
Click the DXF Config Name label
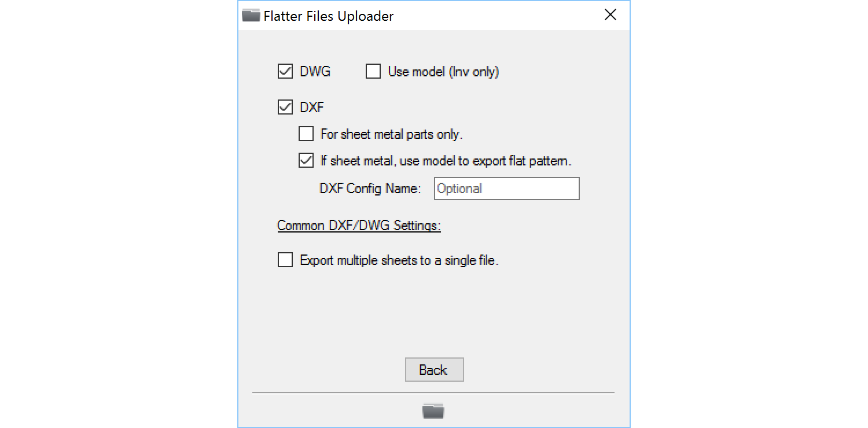coord(370,189)
